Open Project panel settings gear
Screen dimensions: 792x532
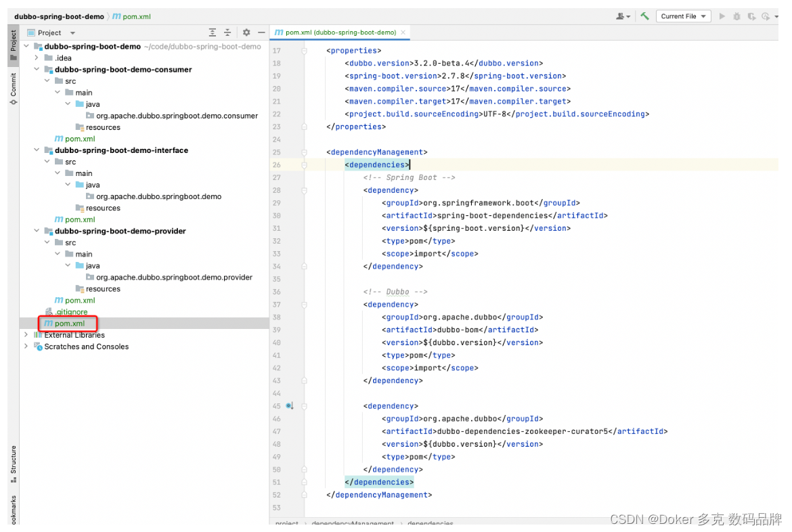246,32
